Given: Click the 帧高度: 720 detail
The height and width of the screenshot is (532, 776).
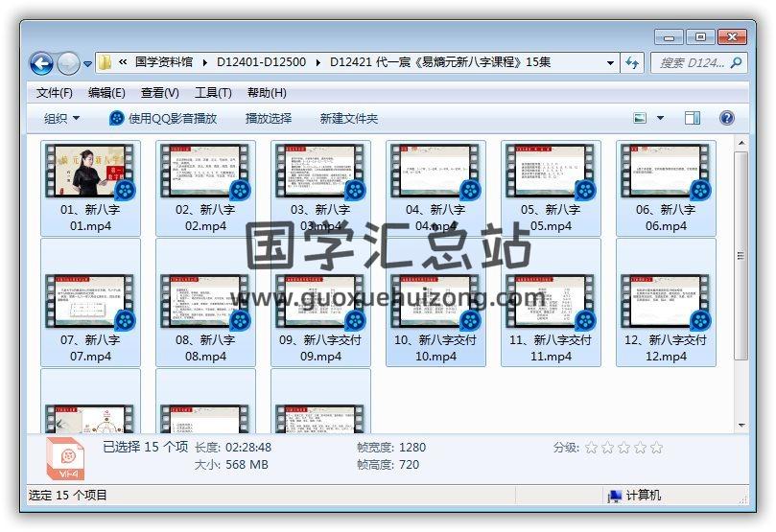Looking at the screenshot, I should 388,465.
